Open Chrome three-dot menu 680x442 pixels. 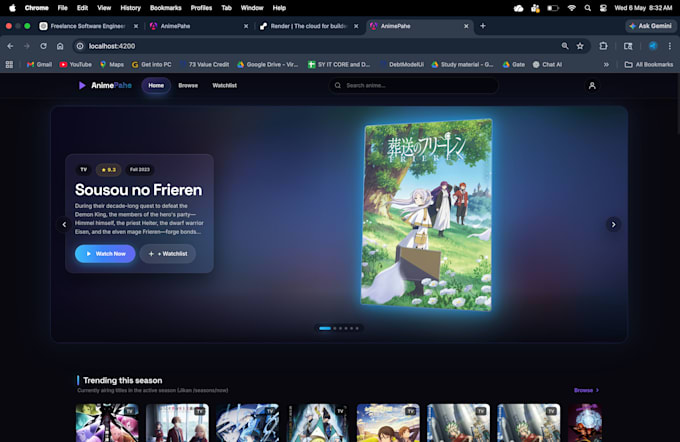(670, 46)
